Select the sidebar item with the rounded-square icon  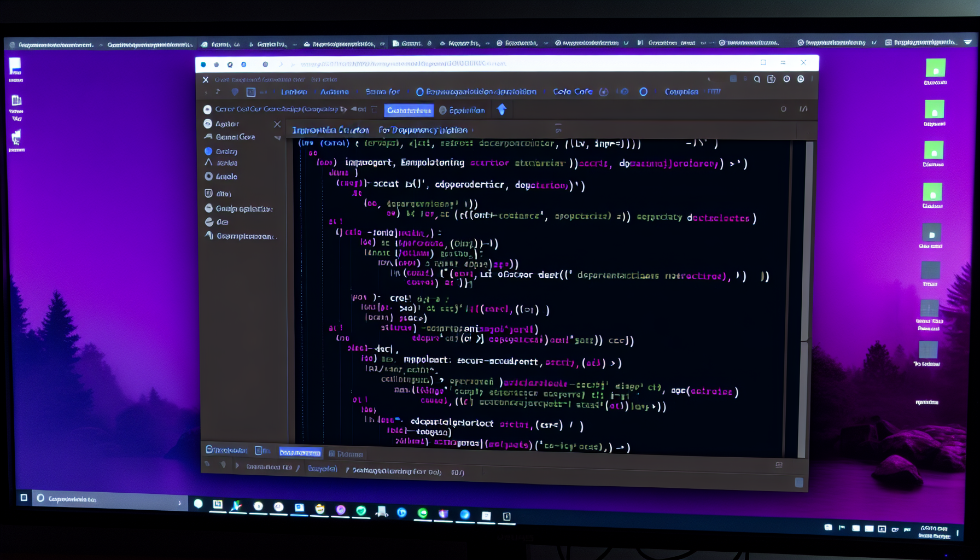(218, 194)
